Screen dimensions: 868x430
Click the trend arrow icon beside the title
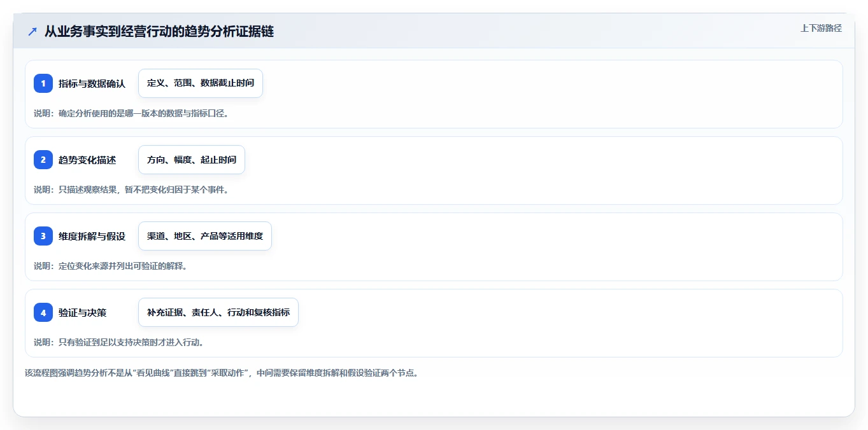32,32
